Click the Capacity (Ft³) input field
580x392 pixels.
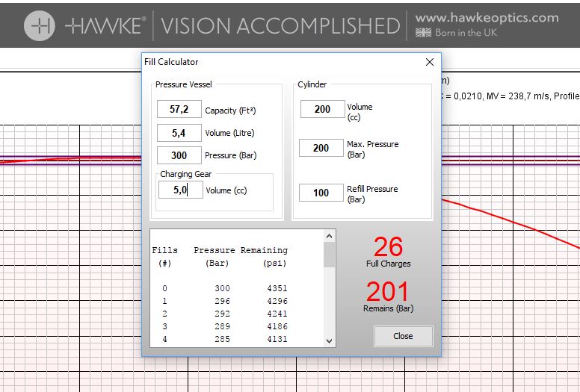tap(179, 110)
